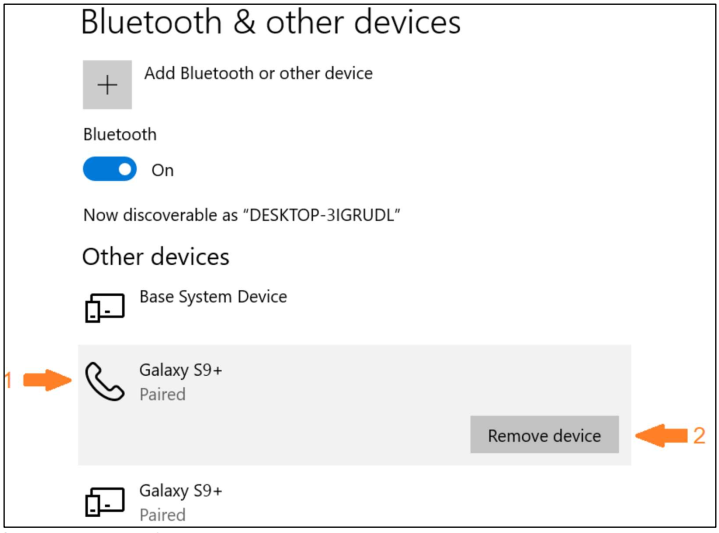This screenshot has width=719, height=533.
Task: Select "Add Bluetooth or other device" text
Action: (x=258, y=73)
